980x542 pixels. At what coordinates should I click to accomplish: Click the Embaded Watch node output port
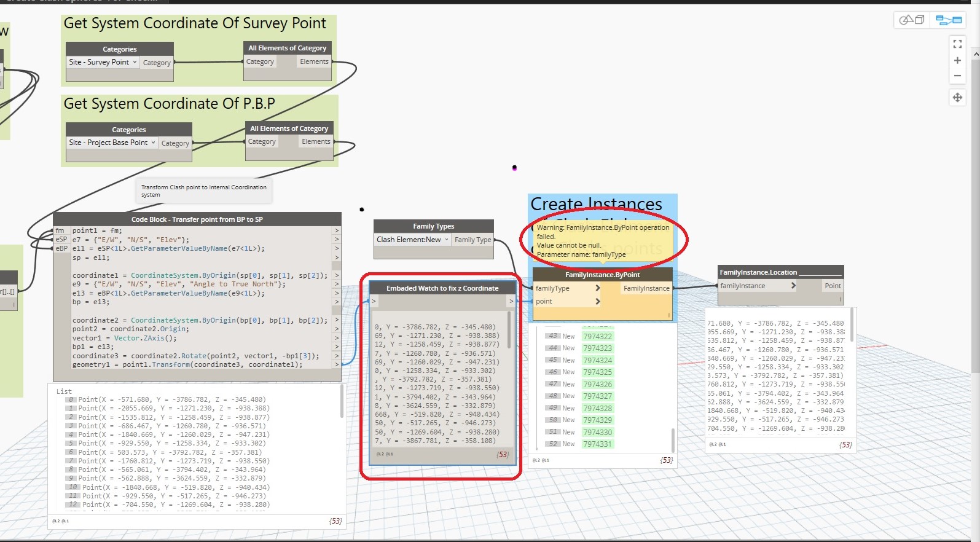pos(511,301)
